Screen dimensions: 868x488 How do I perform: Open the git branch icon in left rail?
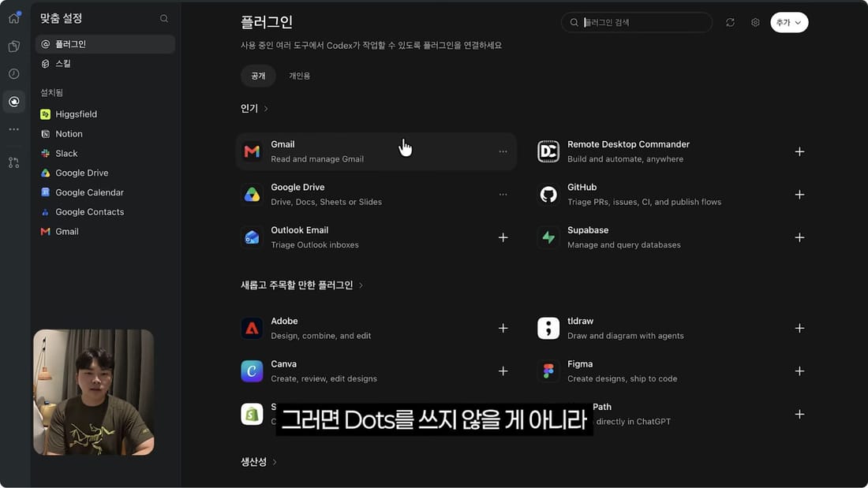[14, 162]
